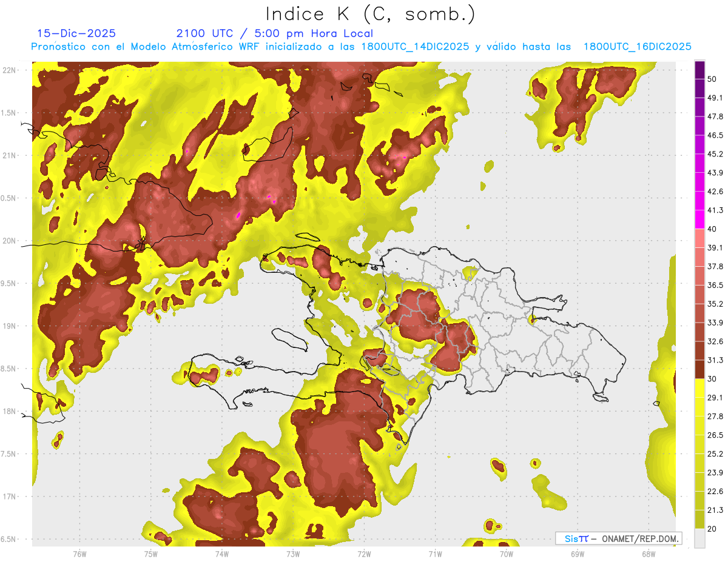Click the colorbar value '26.5'
Viewport: 728px width, 562px height.
point(715,435)
